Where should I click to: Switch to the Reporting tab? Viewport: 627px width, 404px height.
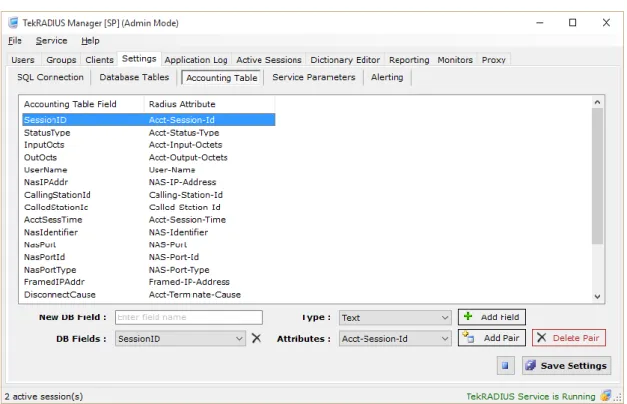tap(409, 60)
